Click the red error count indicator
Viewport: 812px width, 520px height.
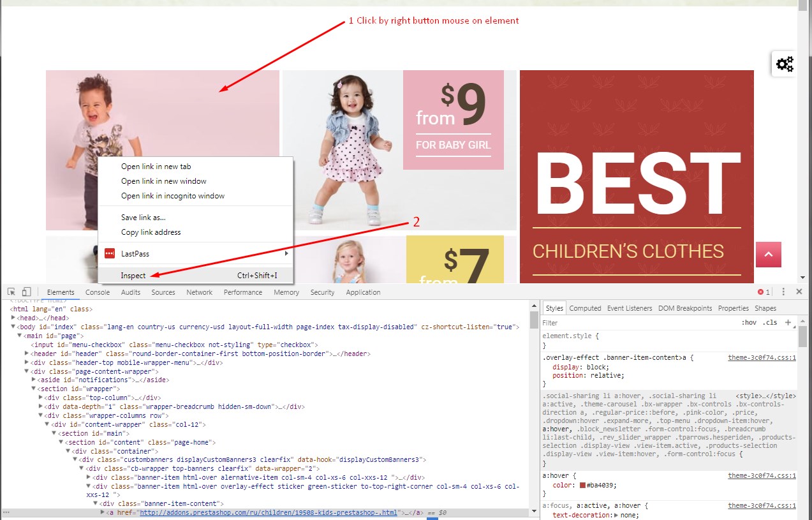pos(764,292)
